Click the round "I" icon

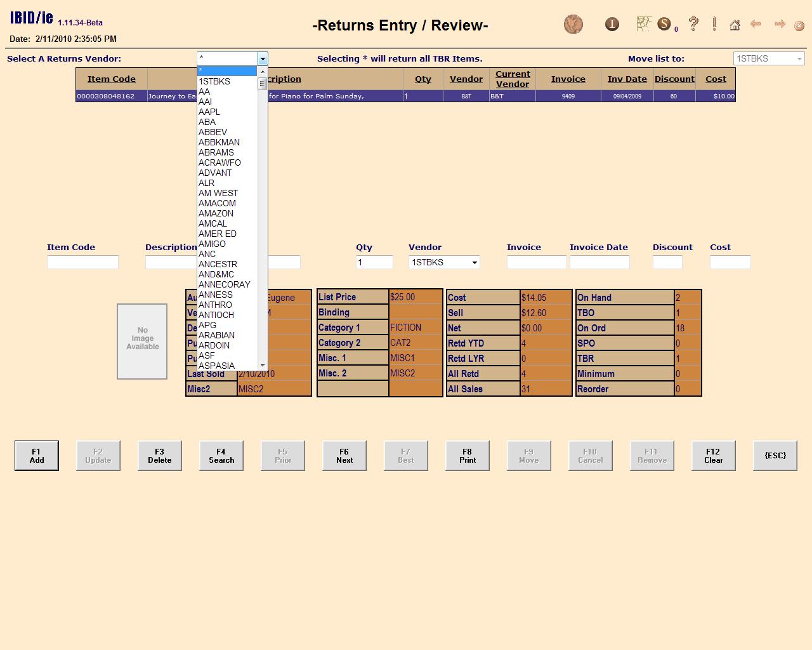[612, 25]
